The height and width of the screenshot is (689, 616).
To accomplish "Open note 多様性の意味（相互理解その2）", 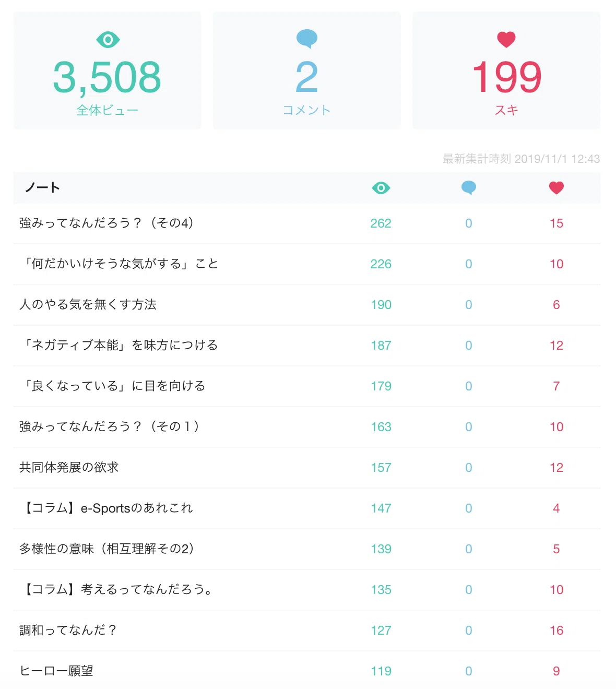I will (107, 549).
